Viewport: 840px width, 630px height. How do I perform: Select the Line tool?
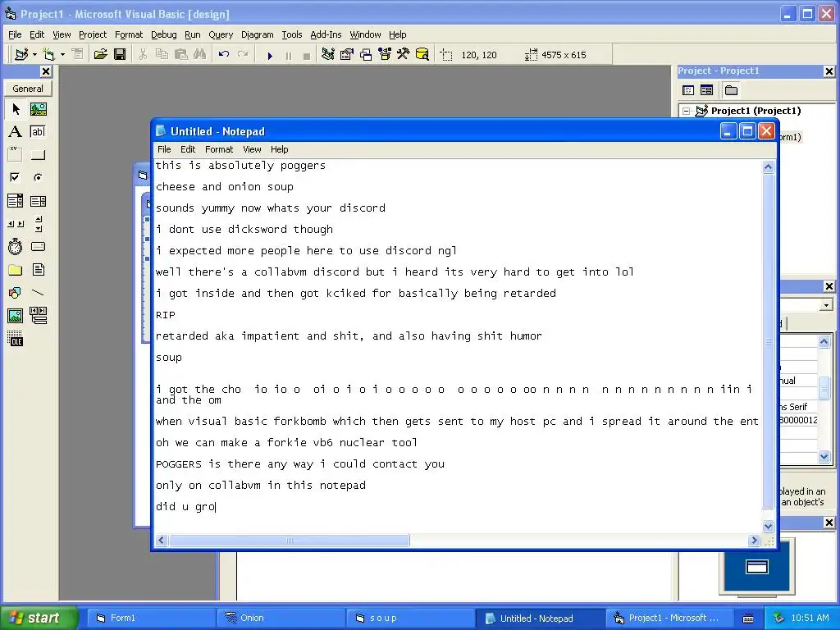[x=38, y=293]
